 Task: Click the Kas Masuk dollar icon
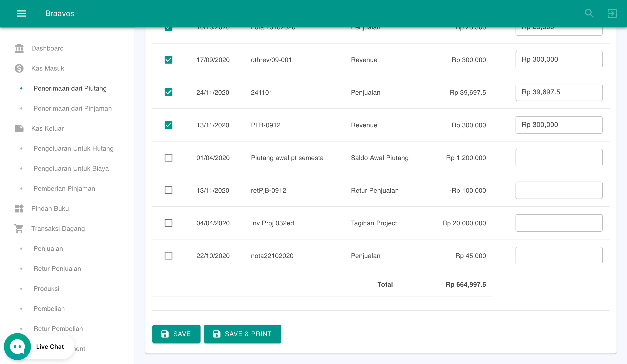(19, 68)
